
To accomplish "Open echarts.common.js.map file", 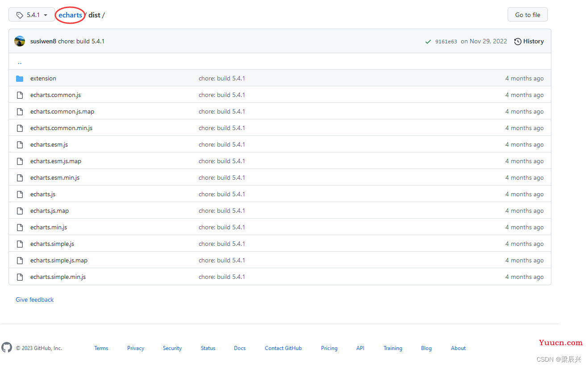I will [x=62, y=112].
